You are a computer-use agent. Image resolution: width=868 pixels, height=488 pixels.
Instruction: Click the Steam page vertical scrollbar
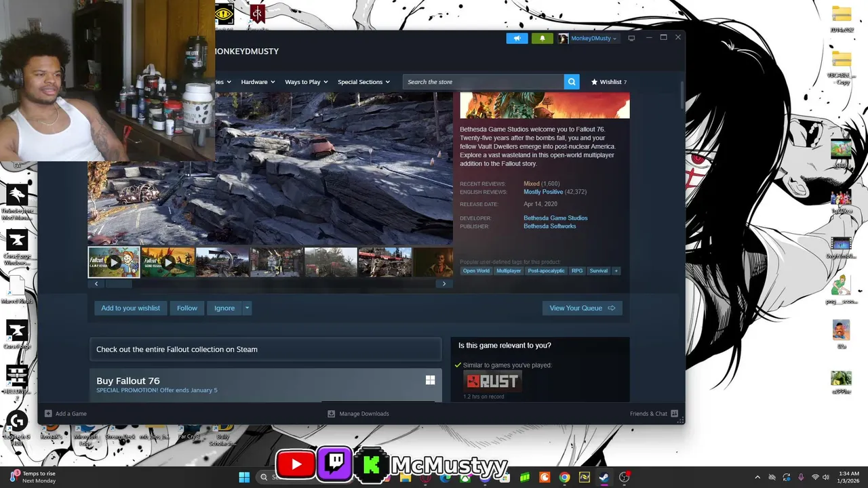click(682, 95)
